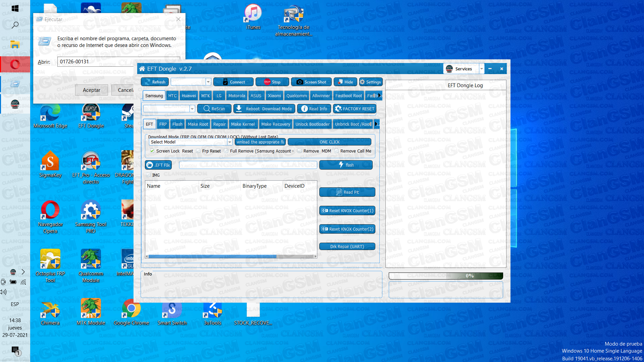Toggle Screen Lock Reset checkbox

(152, 151)
